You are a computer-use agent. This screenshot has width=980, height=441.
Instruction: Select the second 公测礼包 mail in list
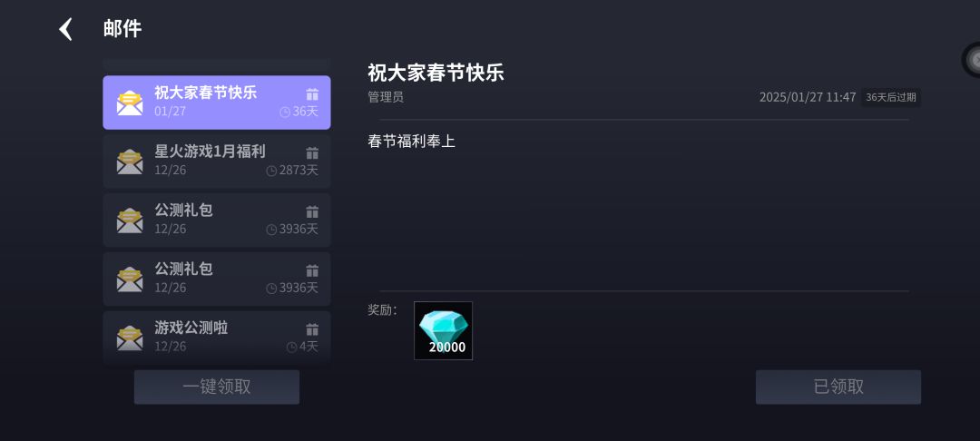coord(216,279)
